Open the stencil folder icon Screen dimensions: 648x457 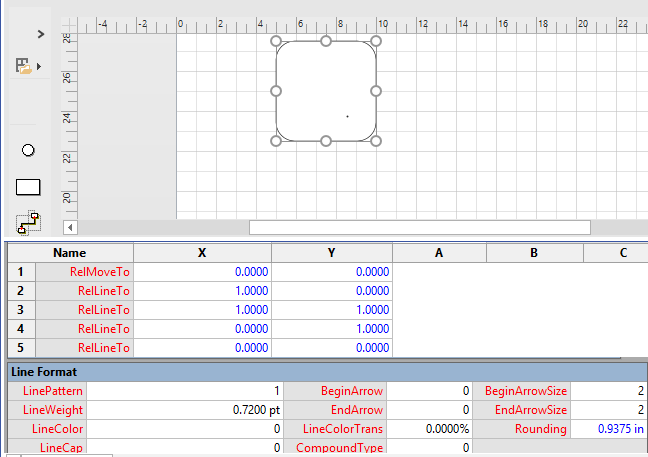(x=22, y=66)
